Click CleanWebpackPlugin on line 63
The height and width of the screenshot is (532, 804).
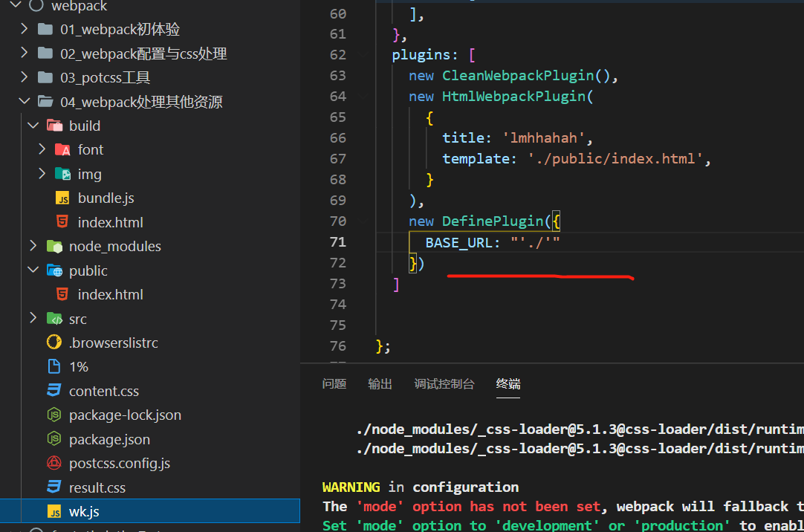click(x=518, y=75)
